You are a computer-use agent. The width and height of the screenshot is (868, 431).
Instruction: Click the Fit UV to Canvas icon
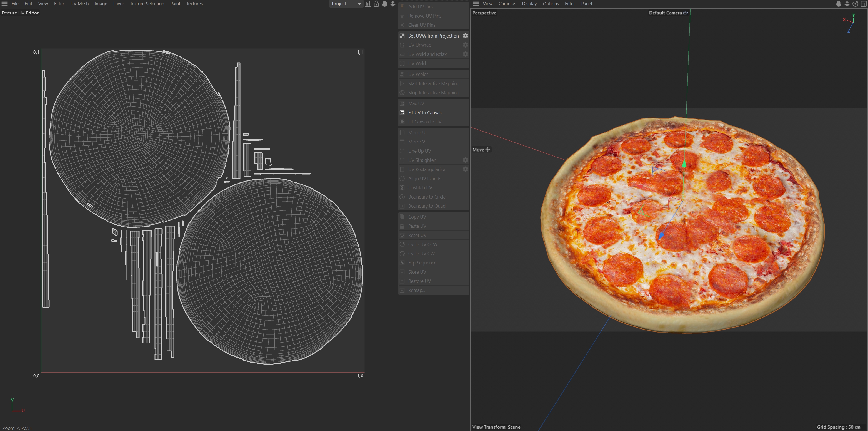[x=402, y=113]
